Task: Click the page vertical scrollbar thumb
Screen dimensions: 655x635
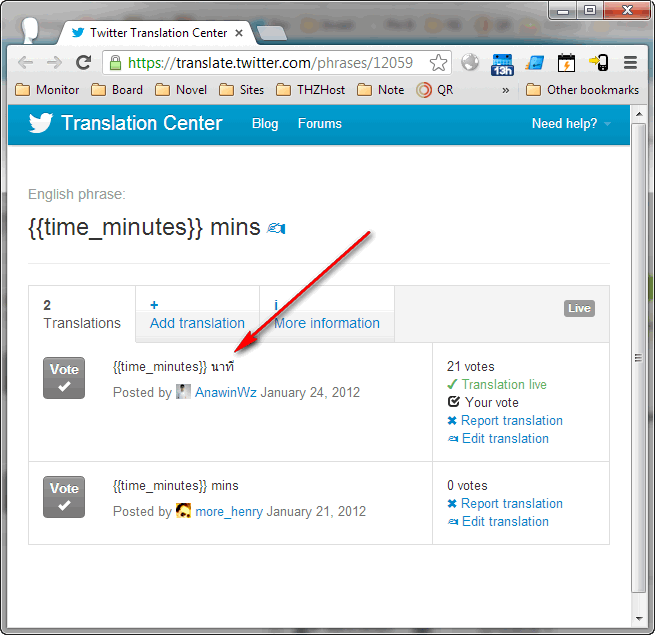Action: pyautogui.click(x=638, y=358)
